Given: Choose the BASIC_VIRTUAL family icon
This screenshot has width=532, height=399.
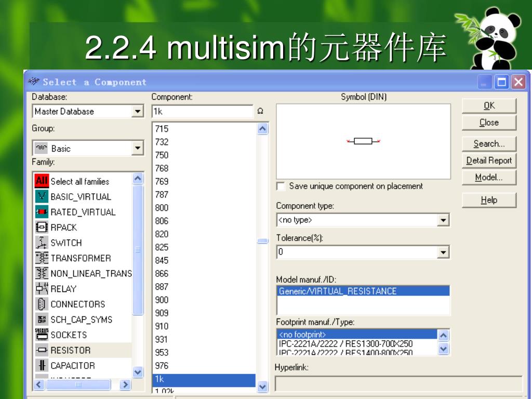Looking at the screenshot, I should click(42, 196).
